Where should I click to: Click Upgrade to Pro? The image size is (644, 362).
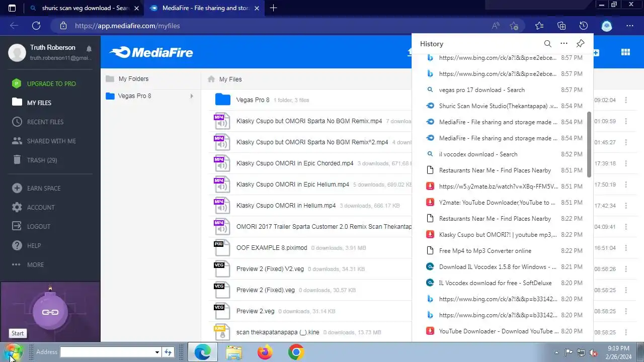click(x=51, y=83)
